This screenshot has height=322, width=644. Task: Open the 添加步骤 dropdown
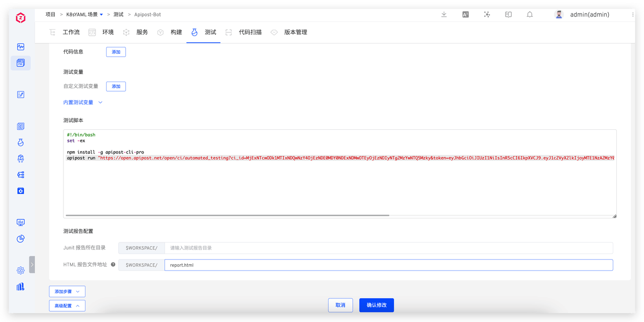click(67, 291)
